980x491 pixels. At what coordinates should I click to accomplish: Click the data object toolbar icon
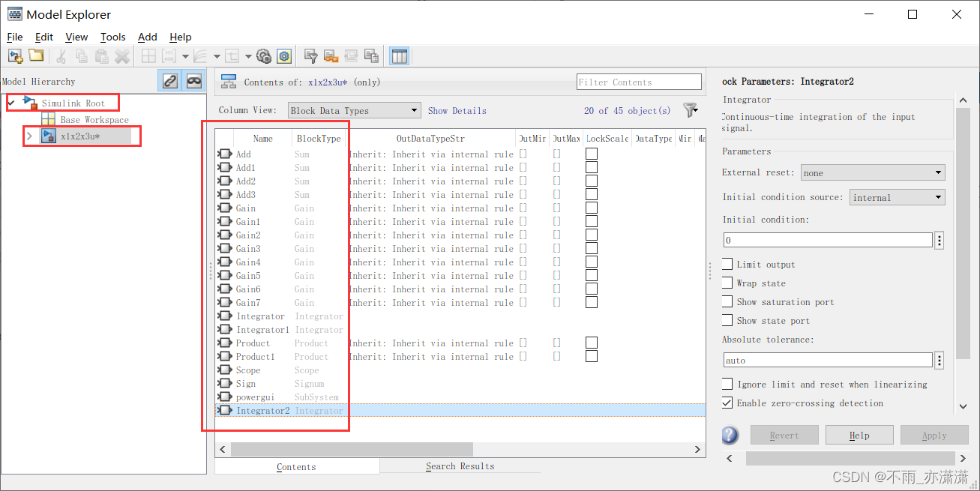169,56
